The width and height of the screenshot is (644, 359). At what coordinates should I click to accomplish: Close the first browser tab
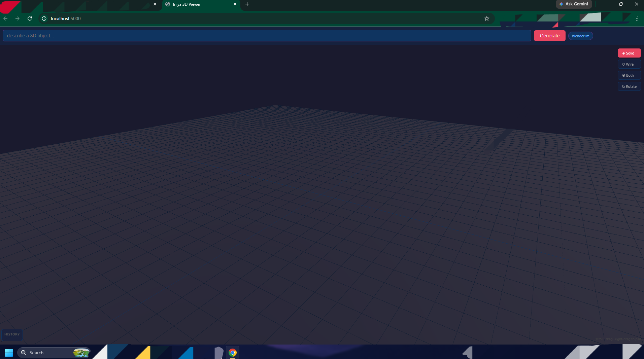[x=155, y=4]
